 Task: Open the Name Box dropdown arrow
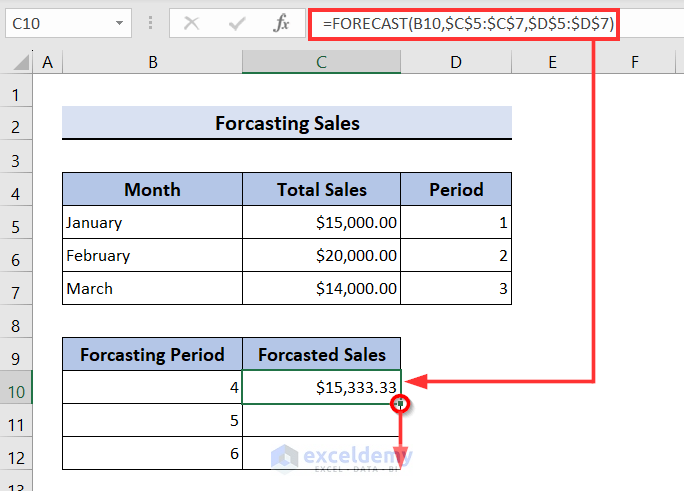point(120,22)
